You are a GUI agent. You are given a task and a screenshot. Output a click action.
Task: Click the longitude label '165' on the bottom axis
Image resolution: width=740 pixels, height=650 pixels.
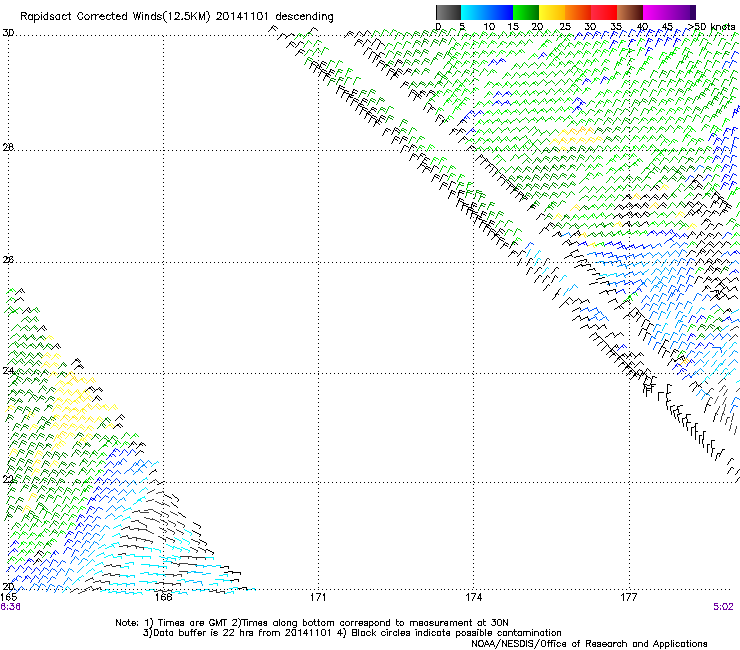tap(8, 597)
